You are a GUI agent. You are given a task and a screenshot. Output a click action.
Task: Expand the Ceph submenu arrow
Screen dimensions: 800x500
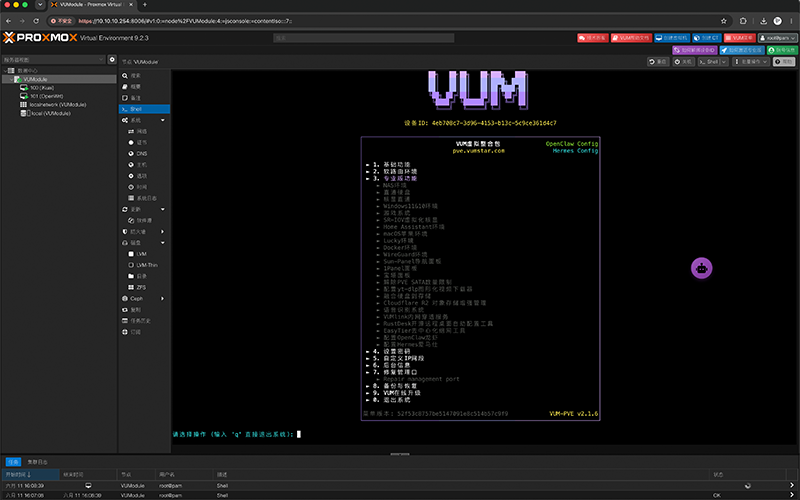coord(163,298)
